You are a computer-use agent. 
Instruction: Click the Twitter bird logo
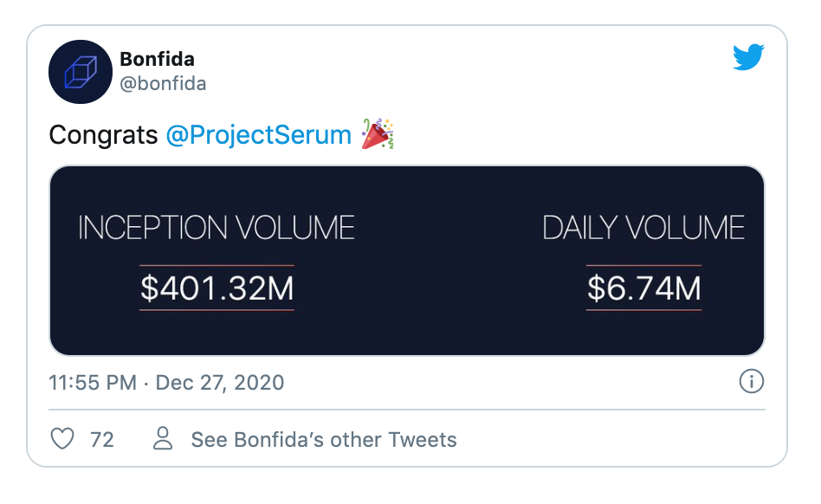pos(748,57)
